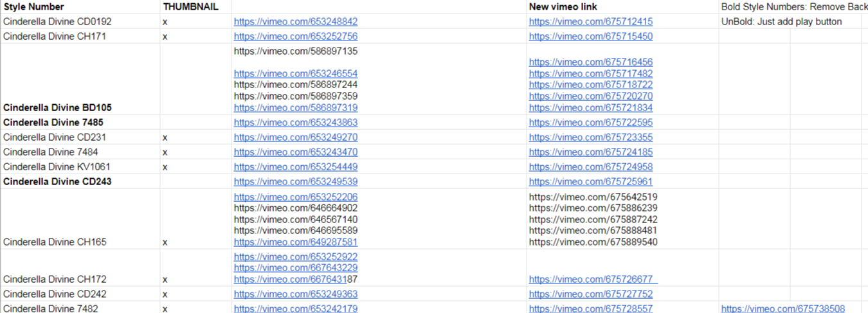Open the link vimeo.com/675738508

click(x=783, y=309)
